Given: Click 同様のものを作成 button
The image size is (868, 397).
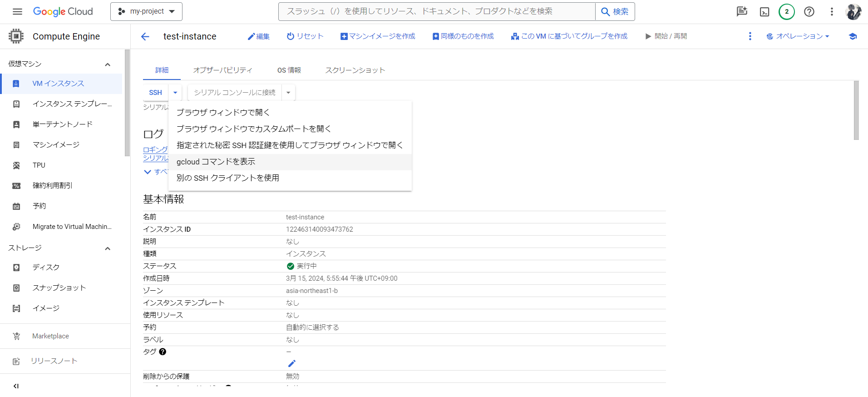Looking at the screenshot, I should point(463,36).
